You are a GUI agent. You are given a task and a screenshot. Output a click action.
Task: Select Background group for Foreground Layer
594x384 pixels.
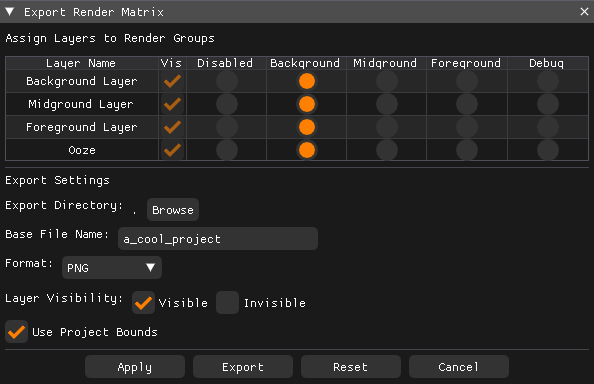[x=307, y=127]
